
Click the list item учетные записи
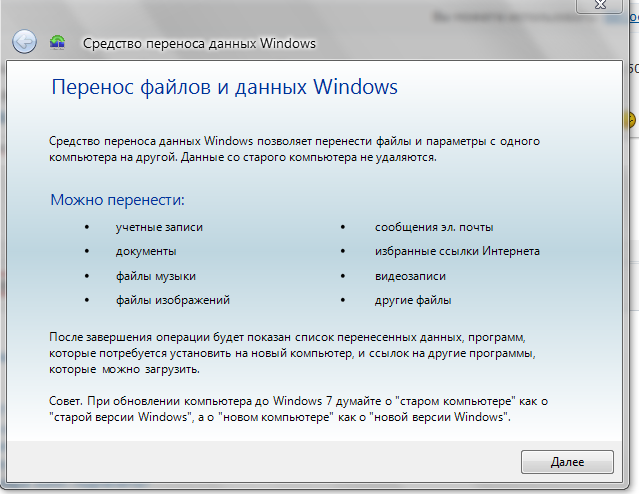(159, 227)
